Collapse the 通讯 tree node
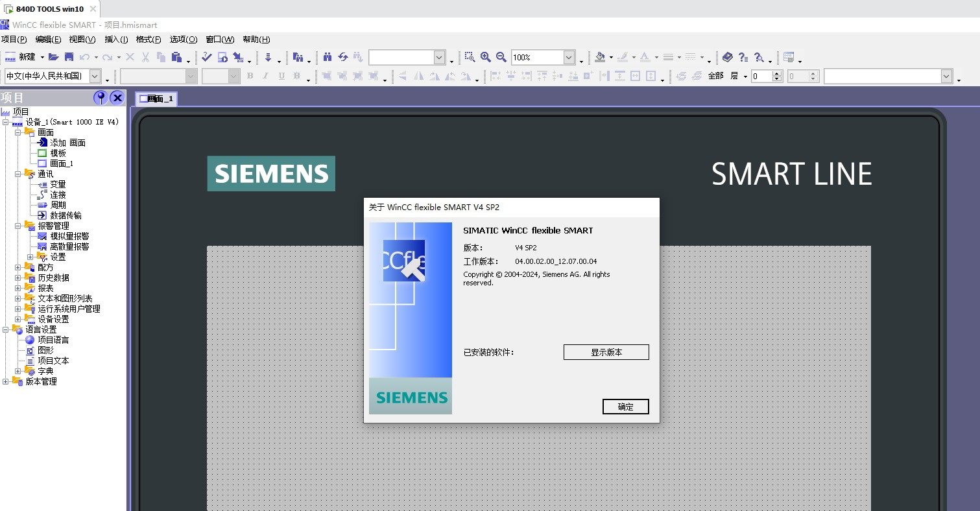Screen dimensions: 980x511 point(18,174)
